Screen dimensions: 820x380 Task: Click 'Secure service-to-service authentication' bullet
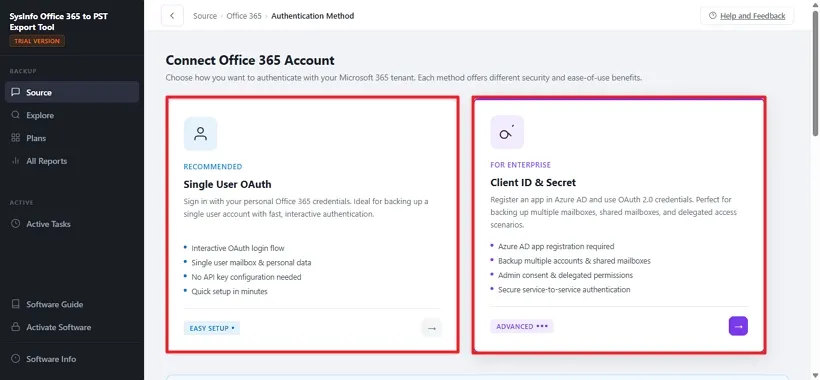(564, 289)
